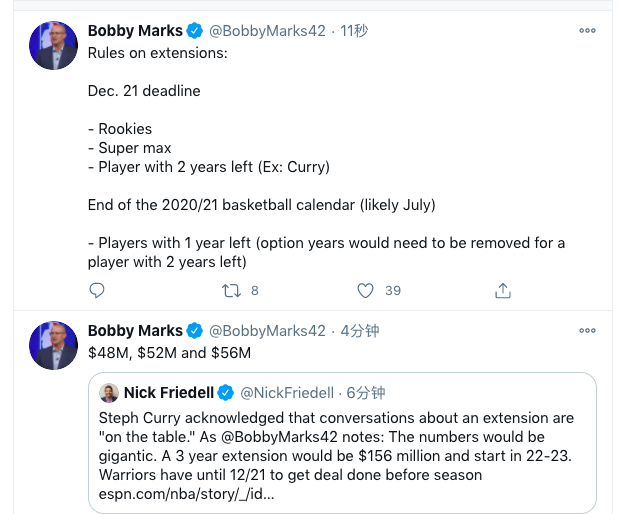
Task: Open Nick Friedell name in quoted tweet
Action: [x=169, y=393]
